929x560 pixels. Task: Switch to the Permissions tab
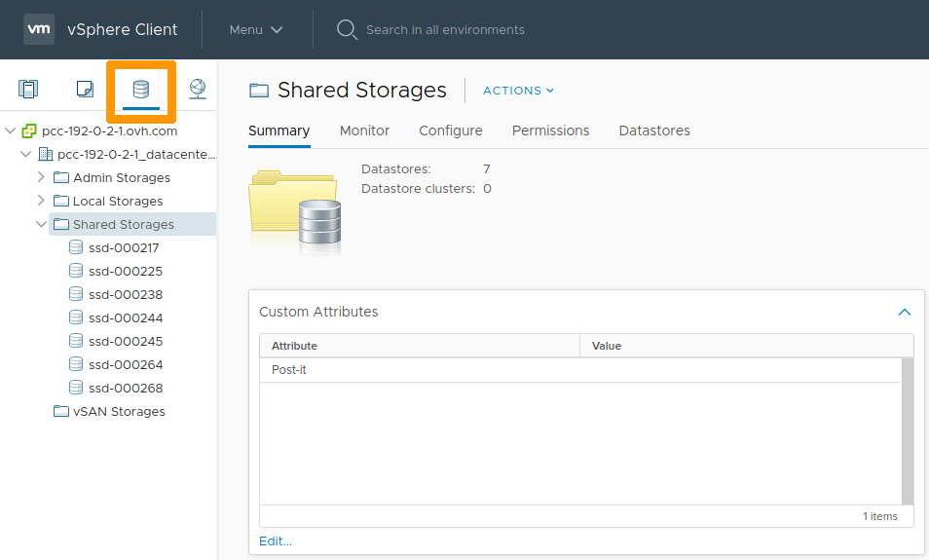point(550,131)
